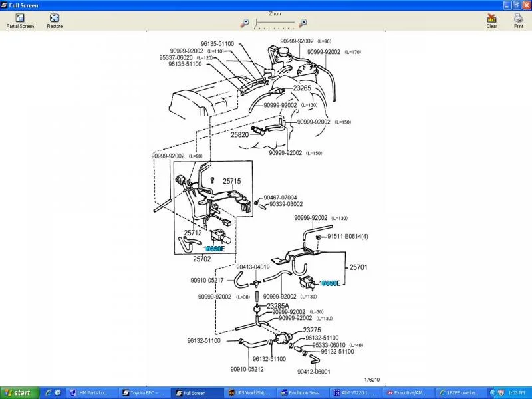Switch to ADP VT220 taskbar window
The height and width of the screenshot is (399, 532).
pyautogui.click(x=356, y=393)
